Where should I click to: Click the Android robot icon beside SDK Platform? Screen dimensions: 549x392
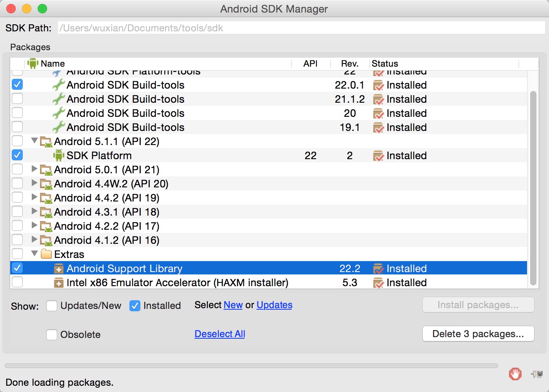[59, 155]
